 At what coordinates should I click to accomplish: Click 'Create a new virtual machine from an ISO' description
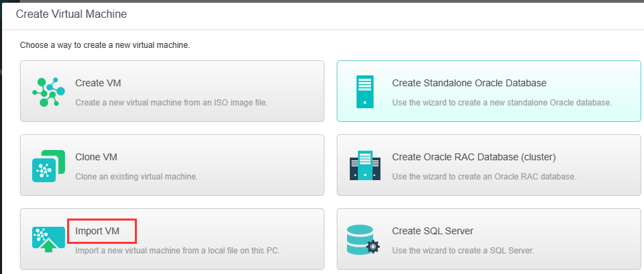[171, 103]
